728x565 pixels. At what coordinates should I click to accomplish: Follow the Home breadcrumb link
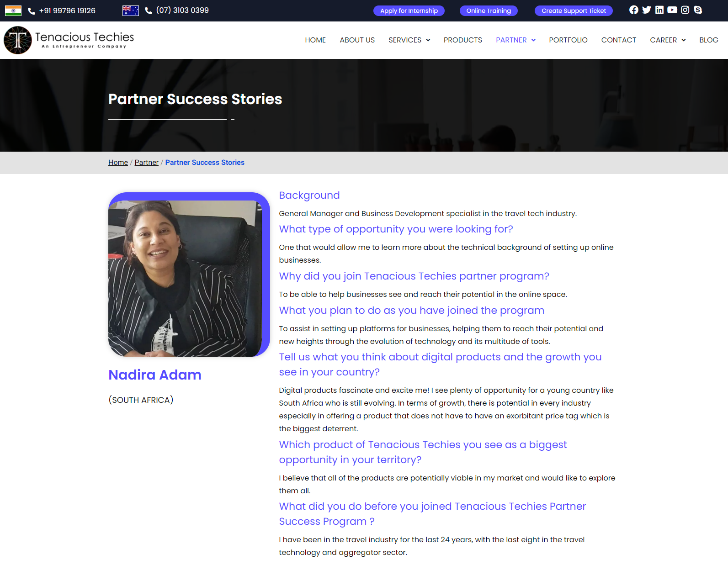pyautogui.click(x=118, y=163)
